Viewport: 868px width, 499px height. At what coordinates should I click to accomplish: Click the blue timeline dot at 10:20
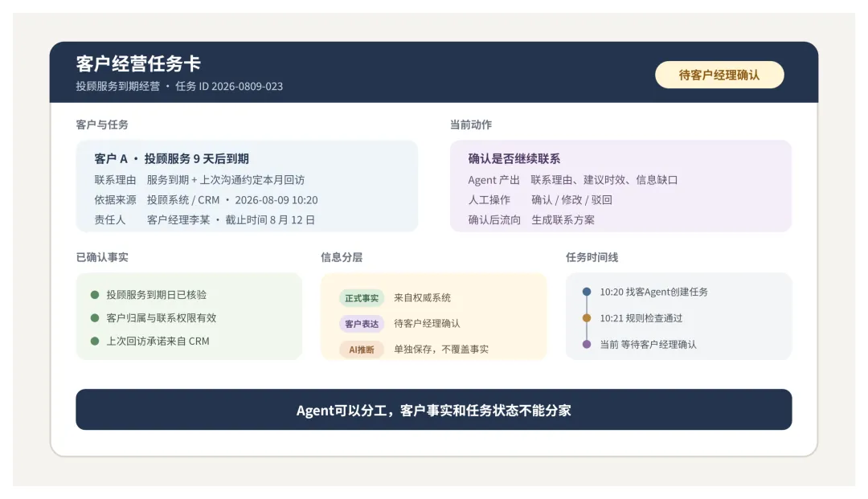(x=587, y=292)
